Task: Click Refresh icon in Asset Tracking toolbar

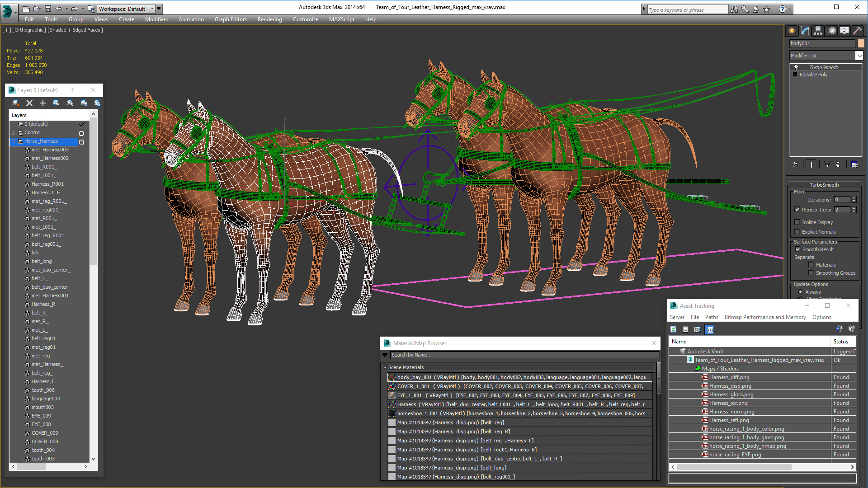Action: click(x=673, y=329)
